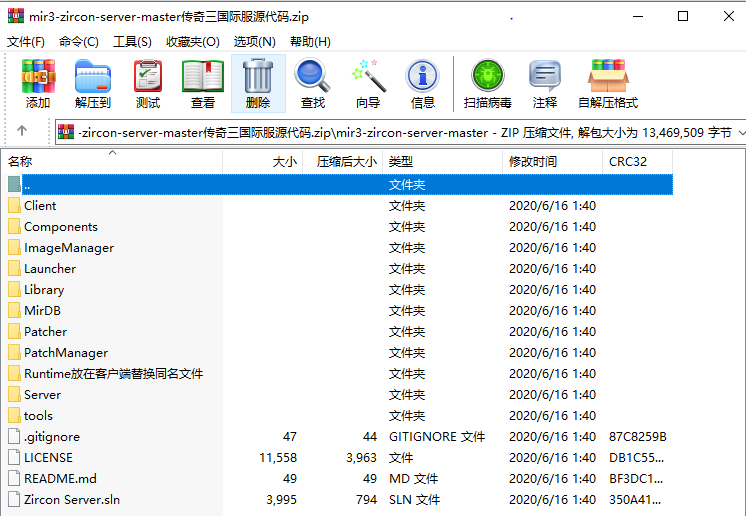Sort by modified time (修改时间) column
This screenshot has height=516, width=746.
pyautogui.click(x=533, y=161)
